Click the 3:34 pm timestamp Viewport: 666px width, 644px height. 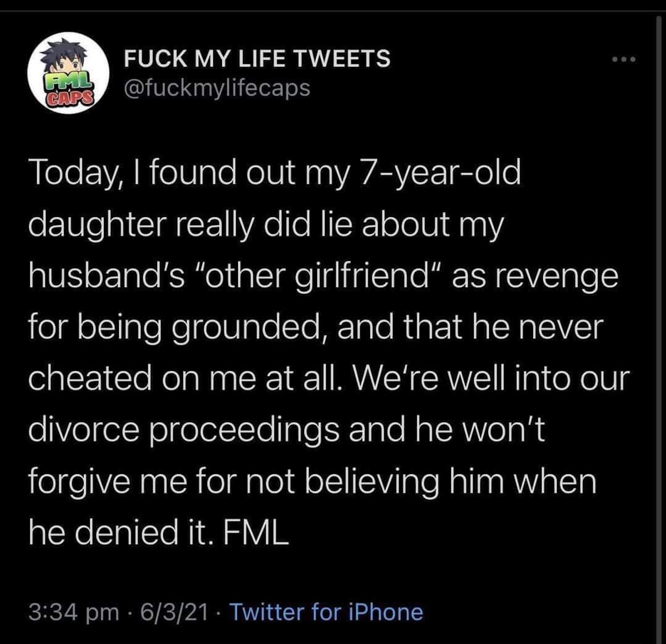click(x=74, y=612)
